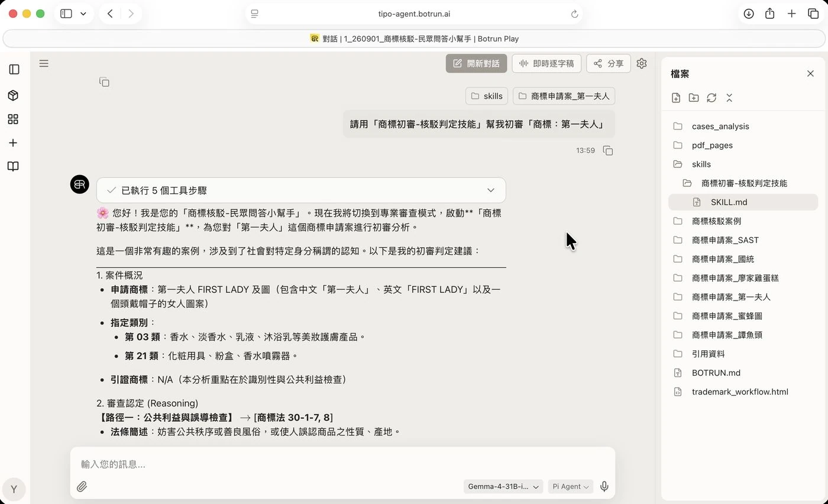
Task: Click the skills tag chip
Action: [x=487, y=96]
